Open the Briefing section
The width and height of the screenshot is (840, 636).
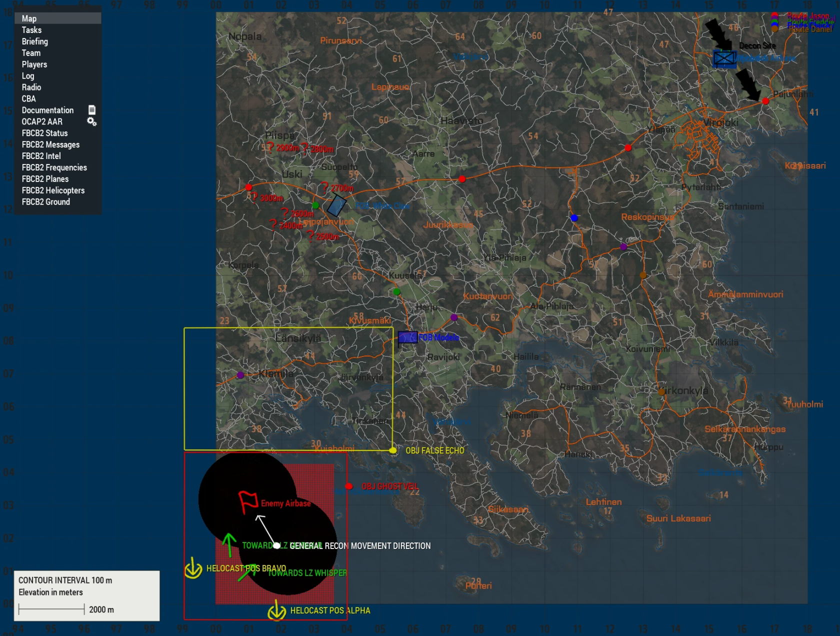pyautogui.click(x=35, y=41)
